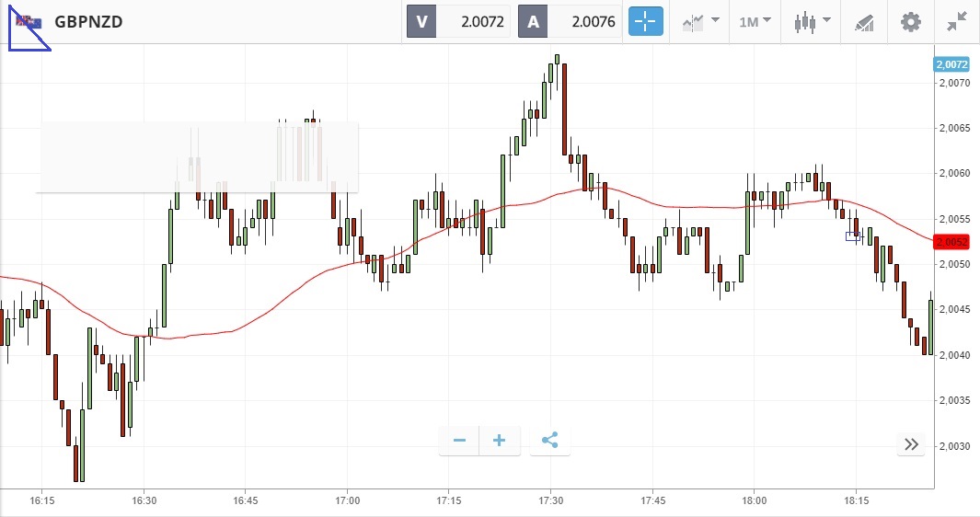
Task: Click the red 2,0052 moving average label
Action: pyautogui.click(x=951, y=242)
